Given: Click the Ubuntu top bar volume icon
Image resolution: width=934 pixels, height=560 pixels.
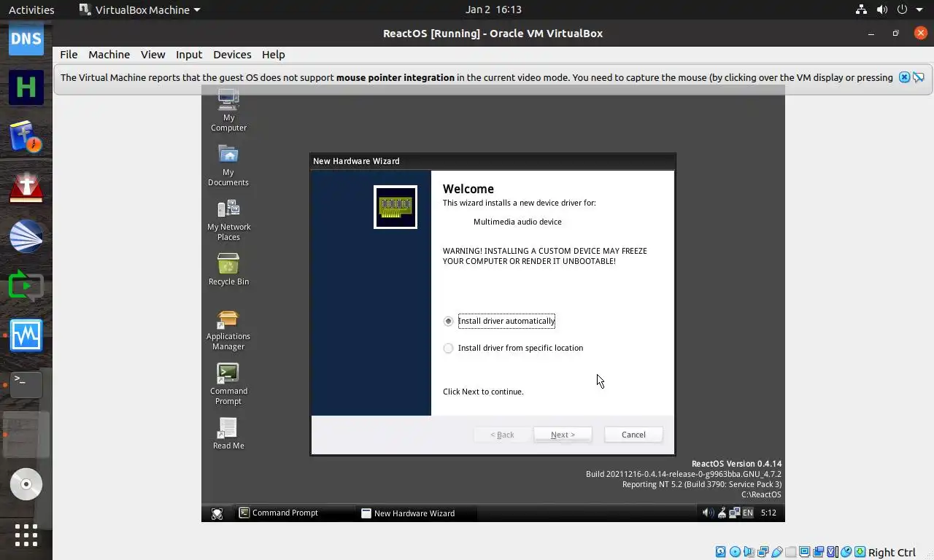Looking at the screenshot, I should coord(881,9).
